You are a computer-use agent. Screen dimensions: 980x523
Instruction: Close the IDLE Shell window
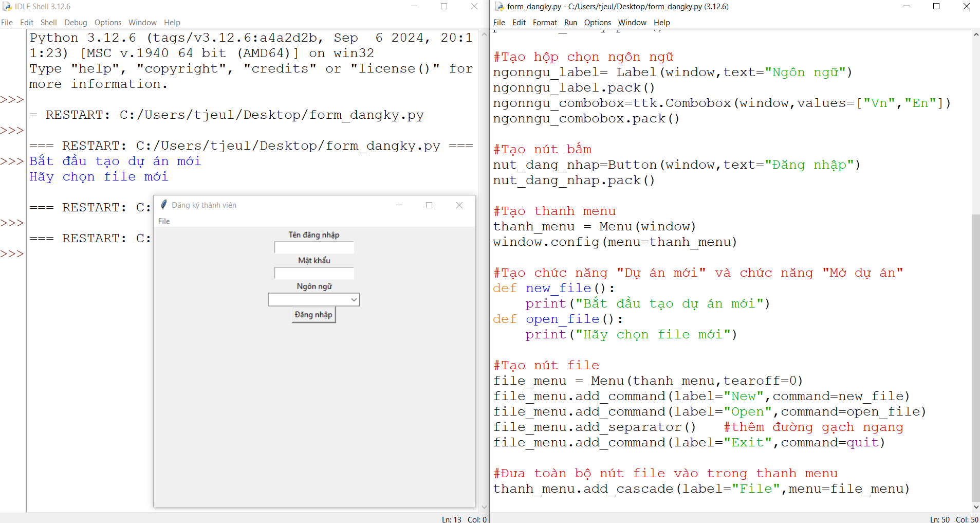(474, 6)
